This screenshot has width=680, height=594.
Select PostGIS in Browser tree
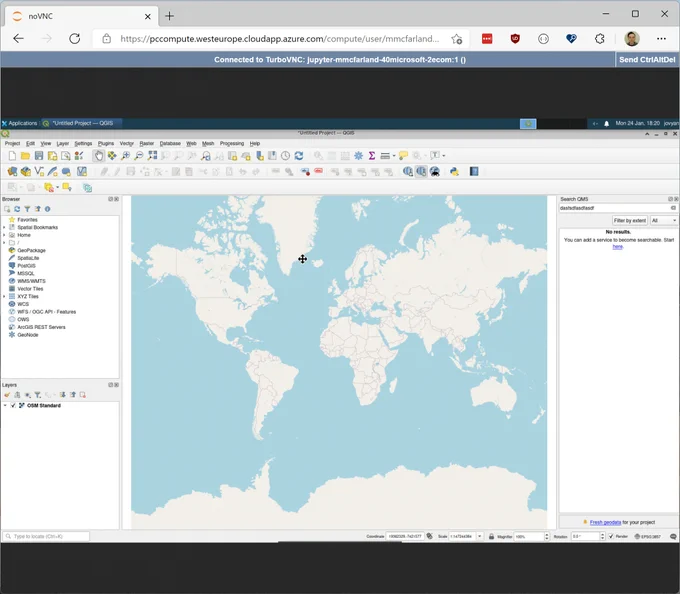(26, 266)
